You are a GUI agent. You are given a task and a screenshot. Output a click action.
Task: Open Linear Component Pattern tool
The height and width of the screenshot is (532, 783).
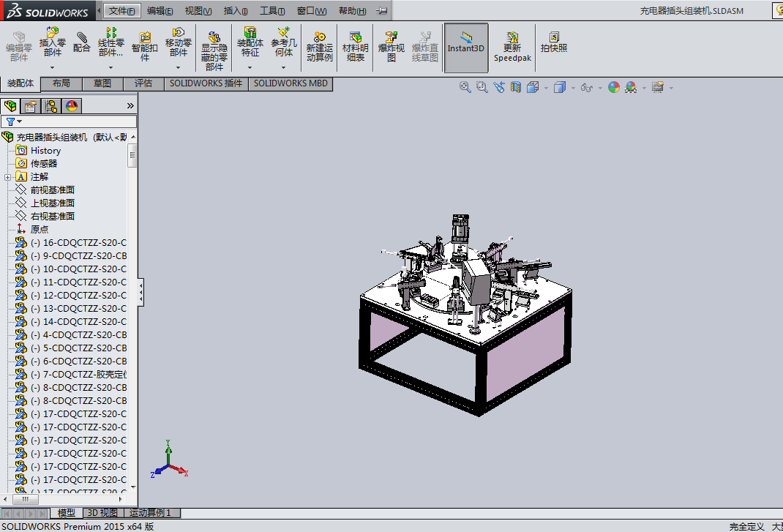coord(110,42)
